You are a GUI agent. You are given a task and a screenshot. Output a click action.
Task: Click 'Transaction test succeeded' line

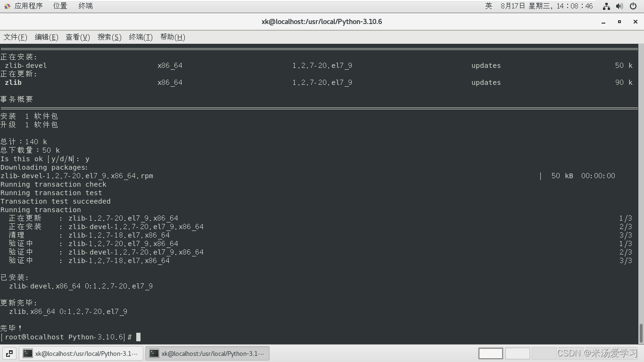[x=56, y=201]
